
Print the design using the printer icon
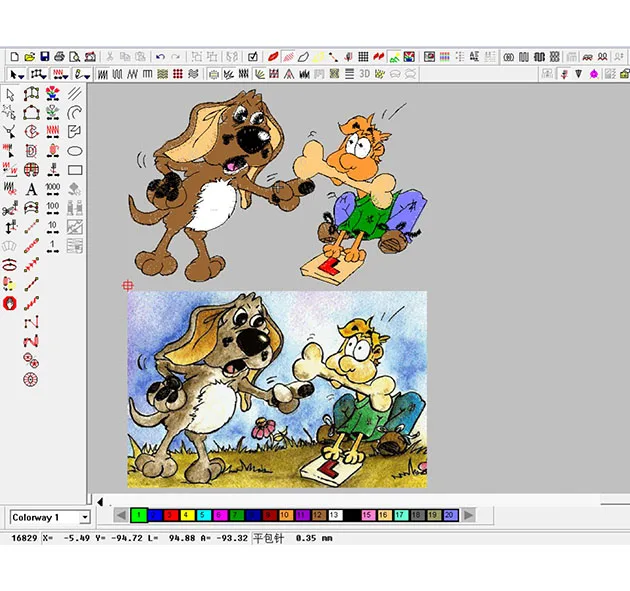59,56
